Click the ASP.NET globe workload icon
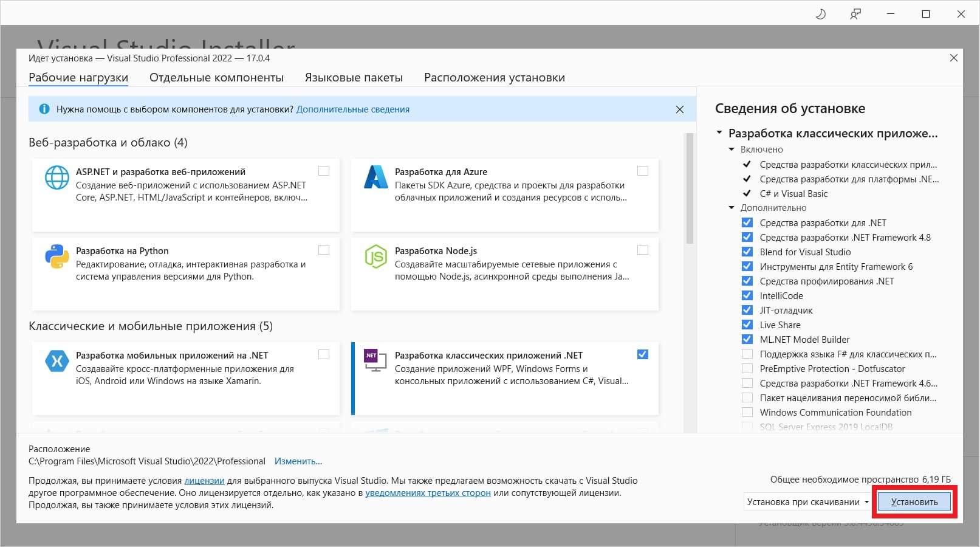Screen dimensions: 980x547 tap(57, 177)
